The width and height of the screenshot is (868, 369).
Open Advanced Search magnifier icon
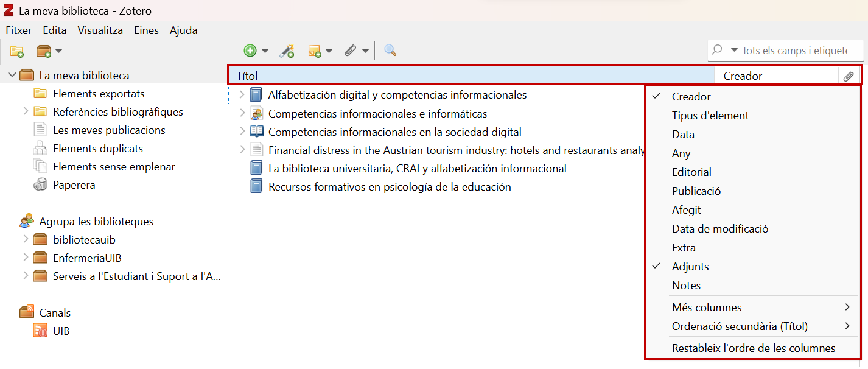point(390,51)
